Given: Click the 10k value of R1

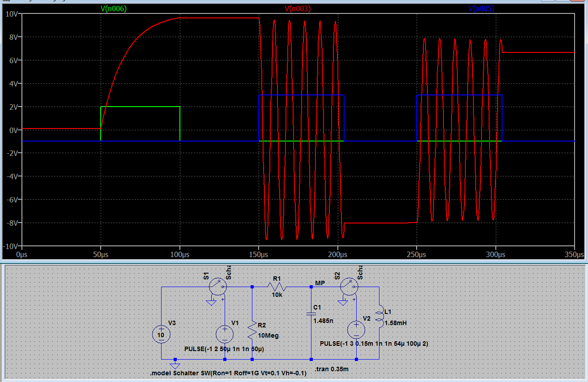Looking at the screenshot, I should (277, 295).
